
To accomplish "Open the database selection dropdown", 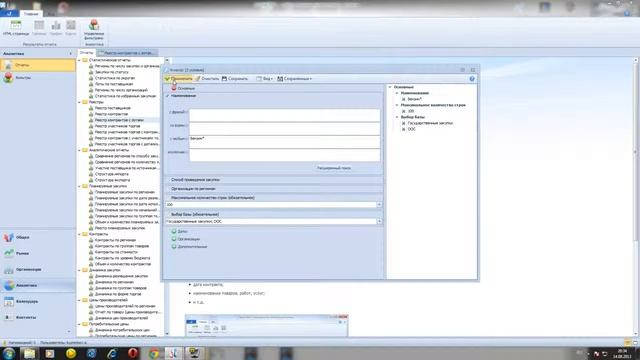I will click(x=379, y=221).
